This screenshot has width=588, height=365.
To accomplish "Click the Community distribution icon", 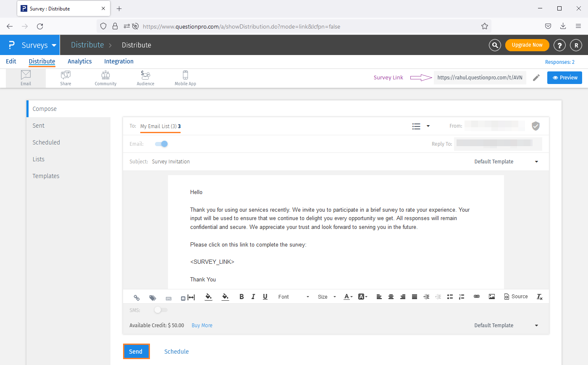I will coord(105,77).
